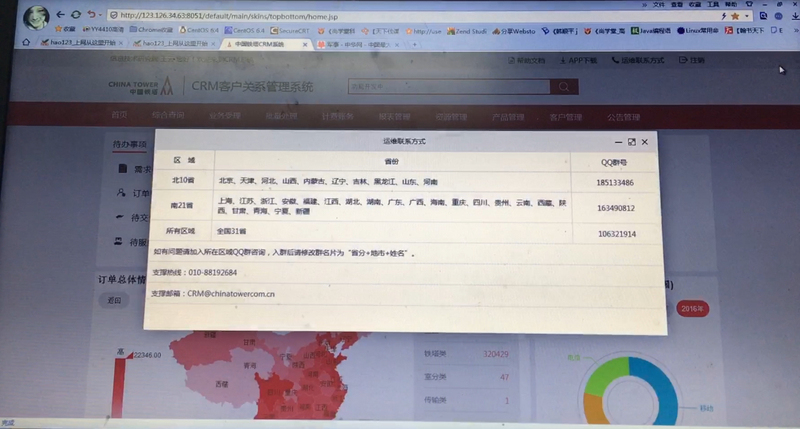Click the user avatar picture in browser
Image resolution: width=800 pixels, height=429 pixels.
coord(36,17)
